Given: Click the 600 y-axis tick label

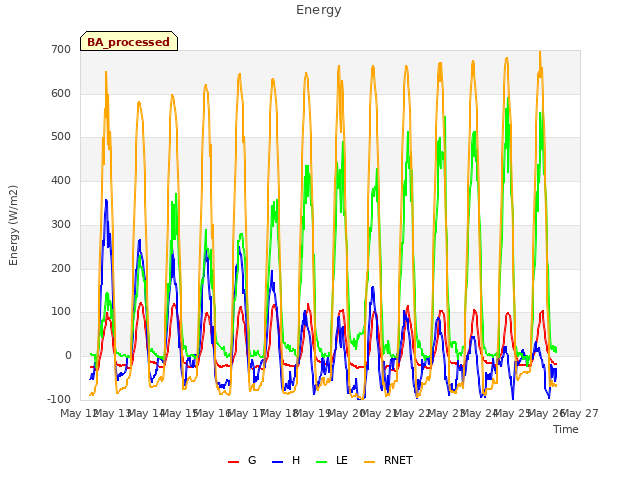Looking at the screenshot, I should point(61,93).
